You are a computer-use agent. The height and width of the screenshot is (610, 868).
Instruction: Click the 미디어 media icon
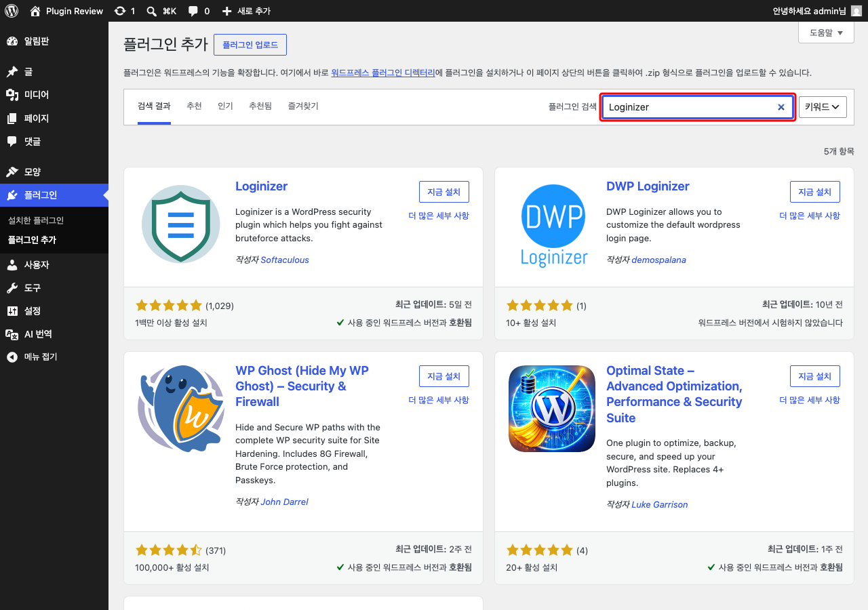tap(12, 95)
